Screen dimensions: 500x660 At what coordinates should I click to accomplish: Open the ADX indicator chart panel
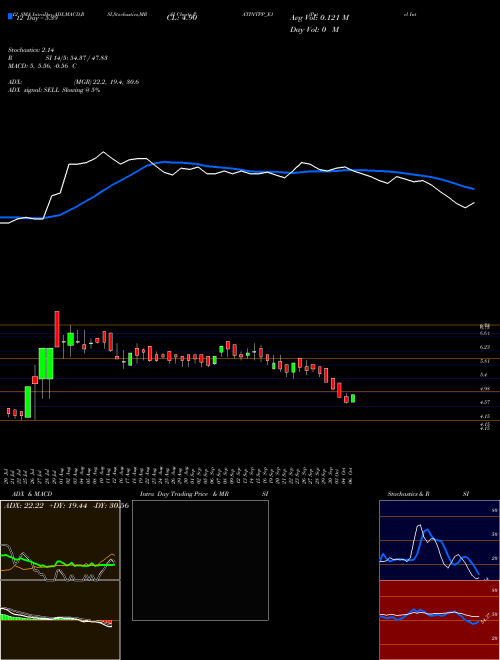coord(60,540)
